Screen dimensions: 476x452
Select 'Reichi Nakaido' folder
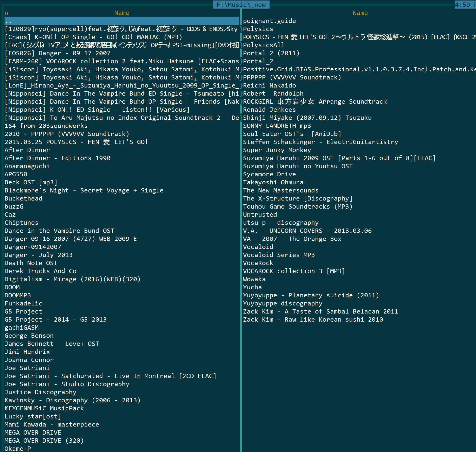(x=270, y=86)
